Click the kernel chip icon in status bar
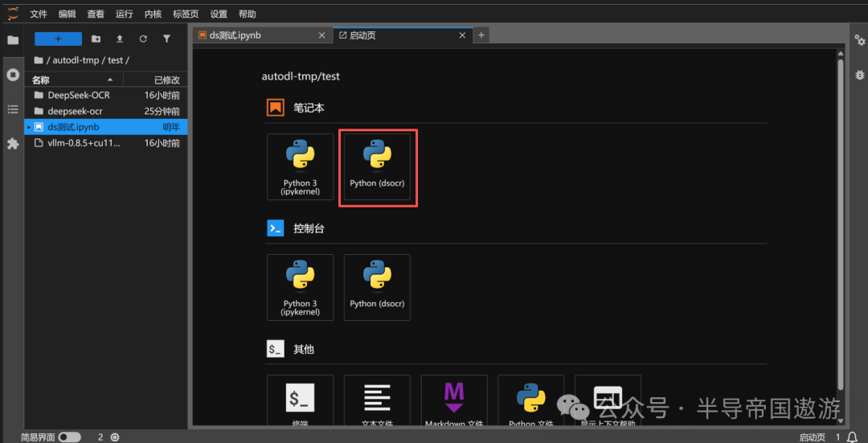The width and height of the screenshot is (868, 443). coord(115,437)
